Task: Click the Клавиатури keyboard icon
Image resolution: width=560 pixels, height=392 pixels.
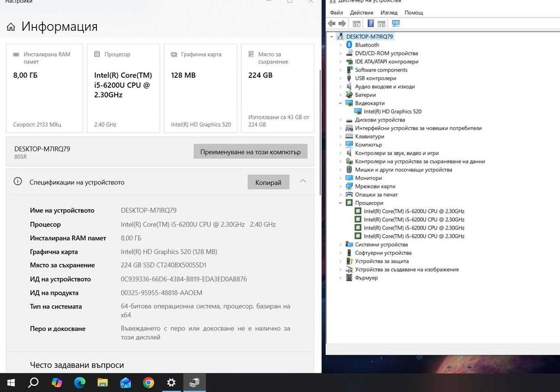Action: (349, 136)
